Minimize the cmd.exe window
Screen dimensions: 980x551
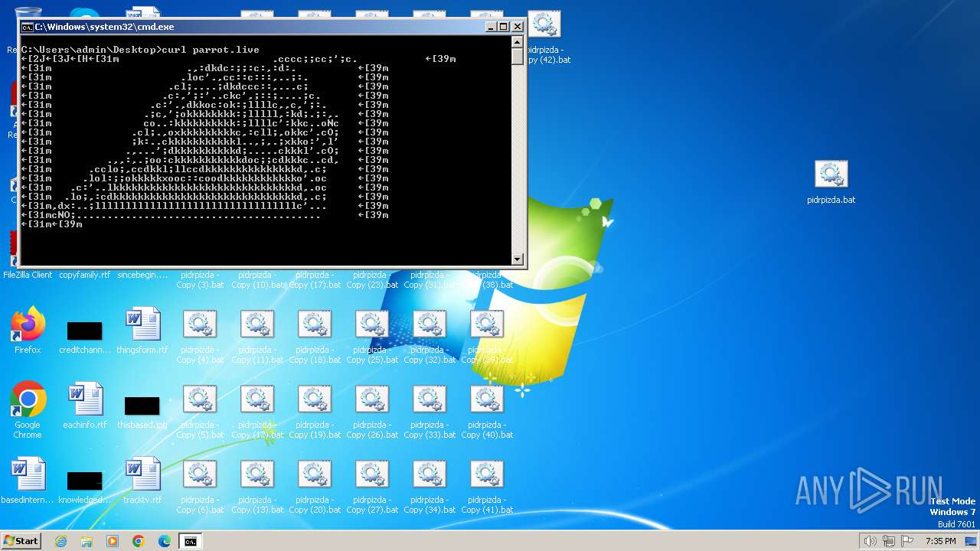(490, 27)
